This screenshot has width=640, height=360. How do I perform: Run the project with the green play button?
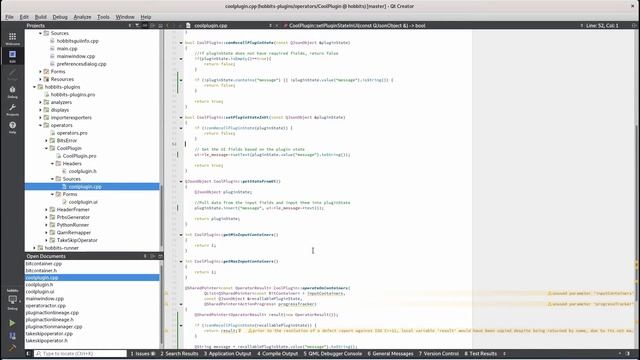[12, 323]
